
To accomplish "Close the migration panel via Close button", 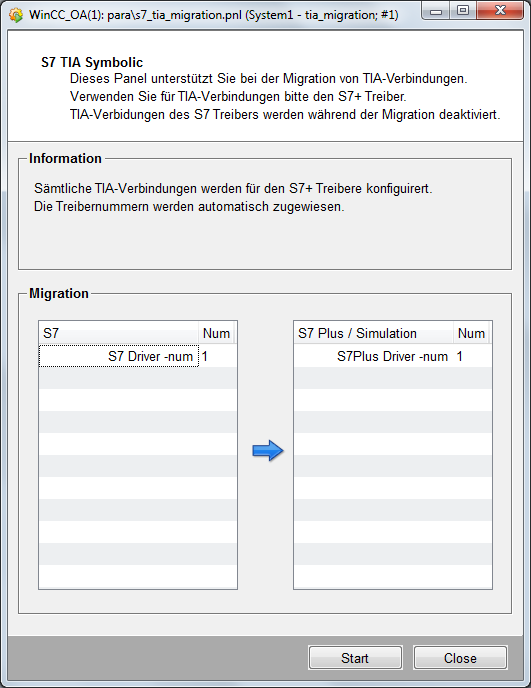I will (x=460, y=658).
